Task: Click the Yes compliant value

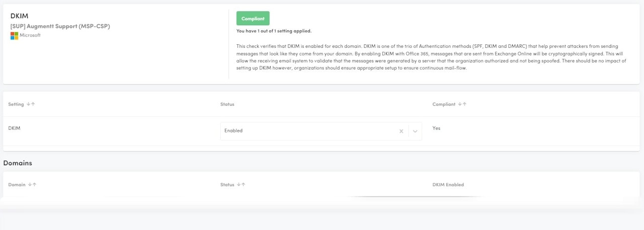Action: [x=436, y=128]
